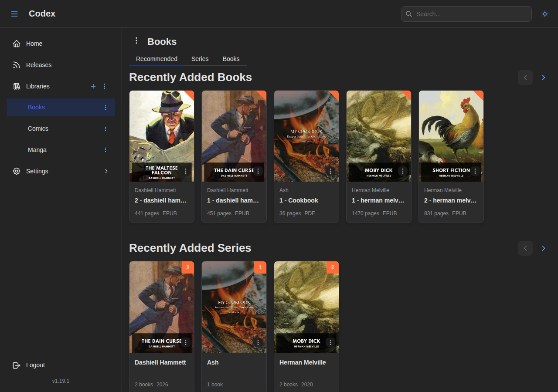Open Settings in sidebar

click(x=61, y=171)
